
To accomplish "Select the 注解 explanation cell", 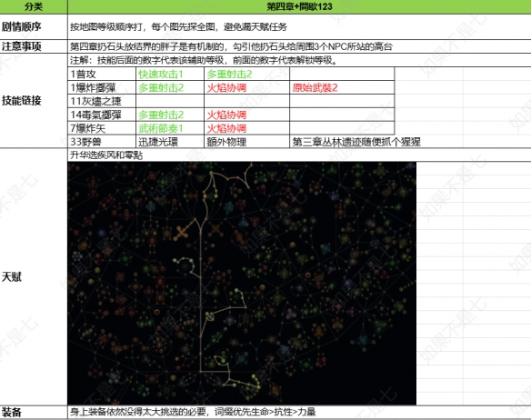I will (x=299, y=60).
